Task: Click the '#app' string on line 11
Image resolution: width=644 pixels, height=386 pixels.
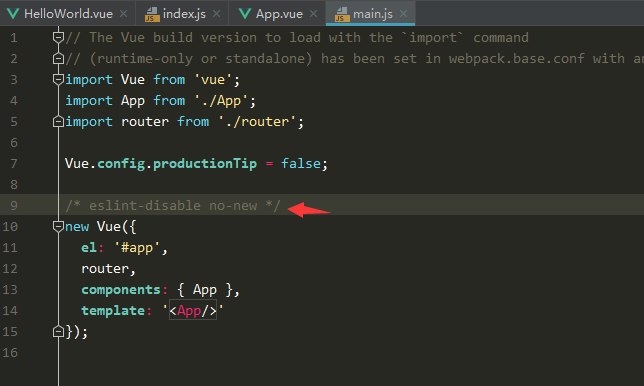Action: (137, 248)
